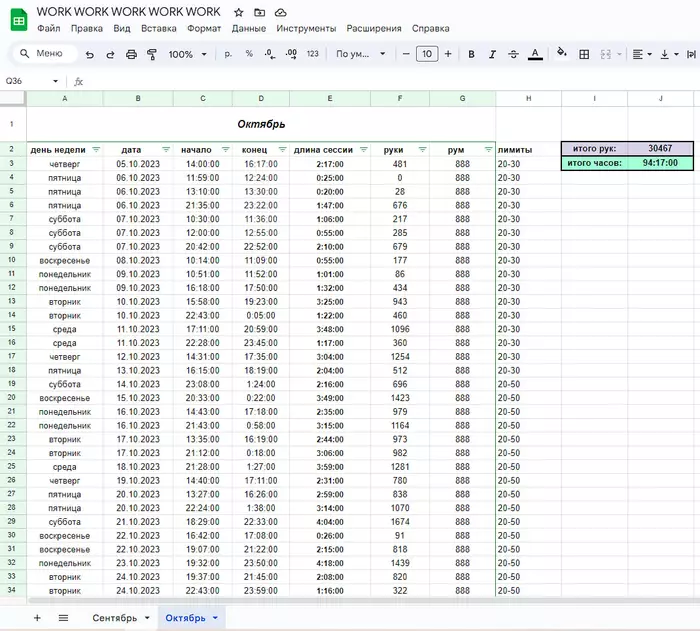Show the all sheets list

coord(63,618)
